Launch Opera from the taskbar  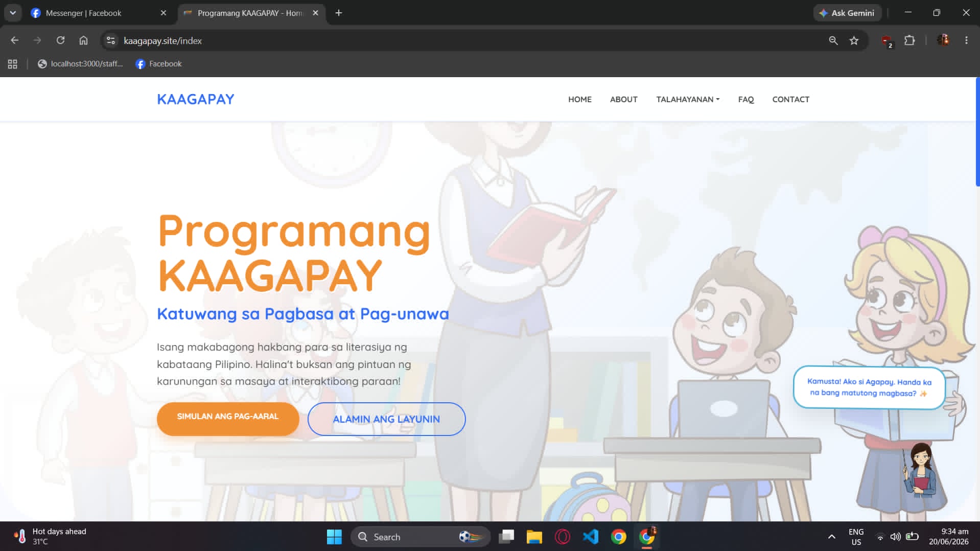point(562,537)
